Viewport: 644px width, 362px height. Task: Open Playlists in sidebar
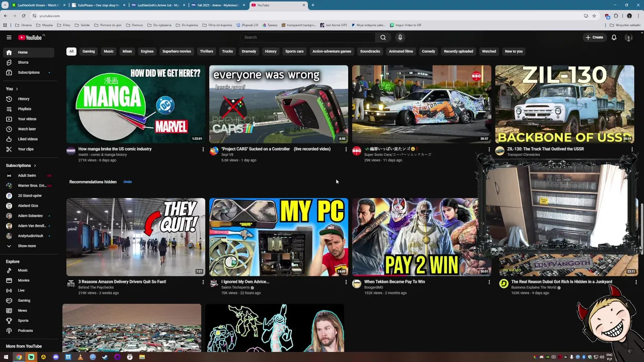click(x=29, y=109)
